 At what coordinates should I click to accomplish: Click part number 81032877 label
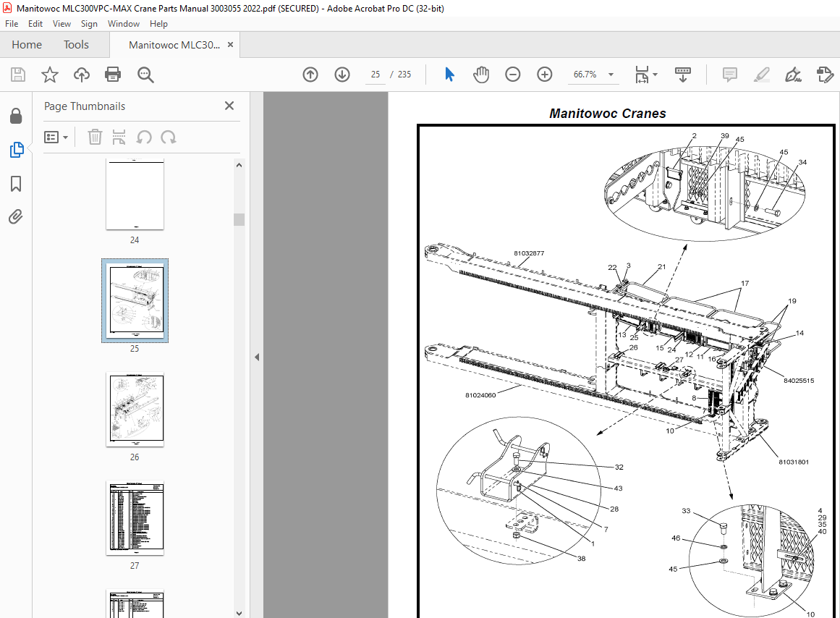click(529, 253)
